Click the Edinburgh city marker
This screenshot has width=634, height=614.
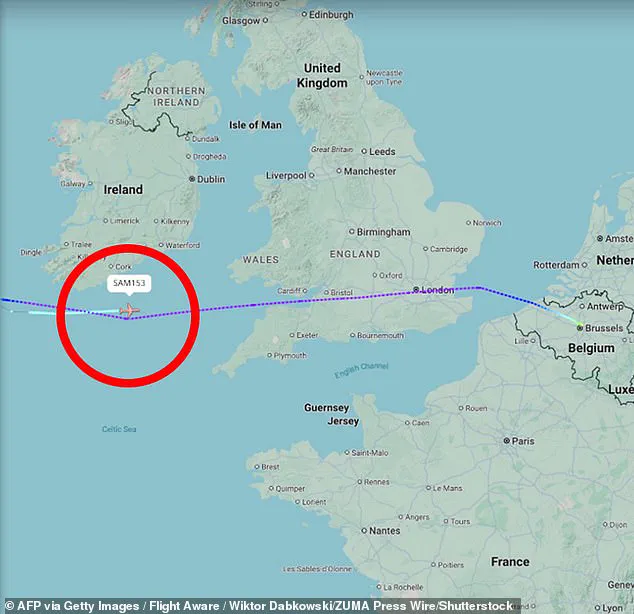click(x=304, y=14)
